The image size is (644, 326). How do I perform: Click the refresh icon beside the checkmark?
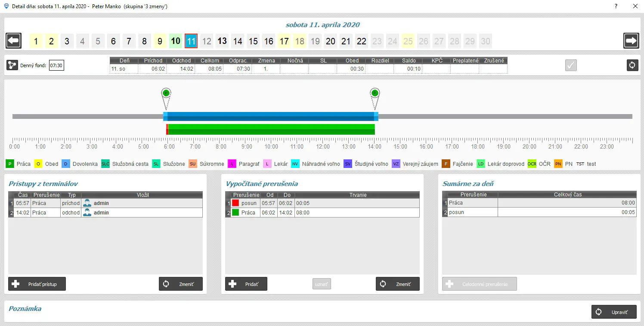click(x=632, y=65)
